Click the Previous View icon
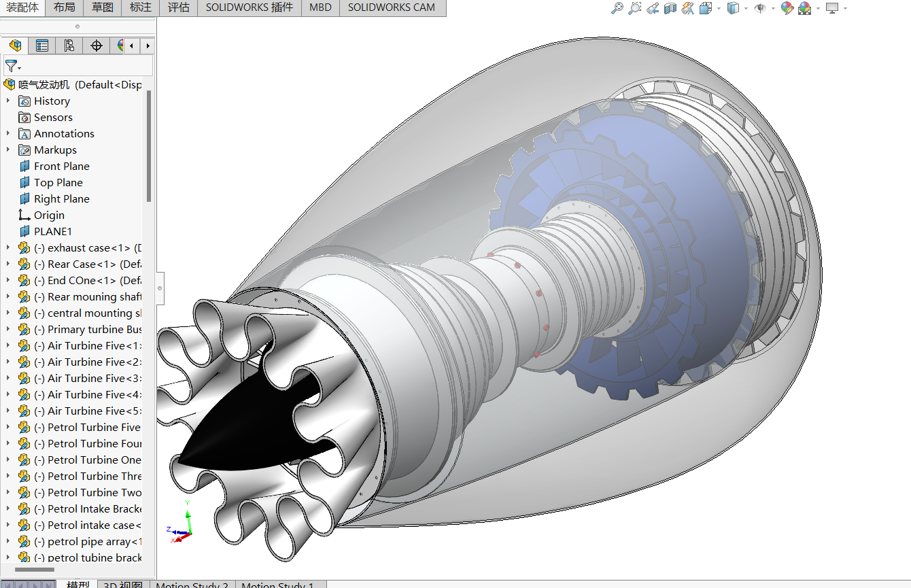This screenshot has width=911, height=588. coord(653,8)
